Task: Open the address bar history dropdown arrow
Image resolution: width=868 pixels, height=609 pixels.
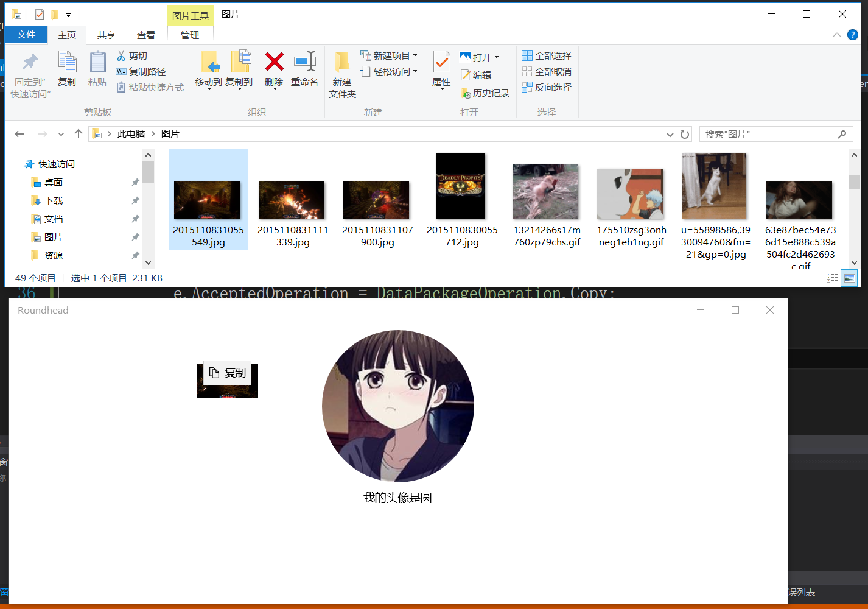Action: click(670, 133)
